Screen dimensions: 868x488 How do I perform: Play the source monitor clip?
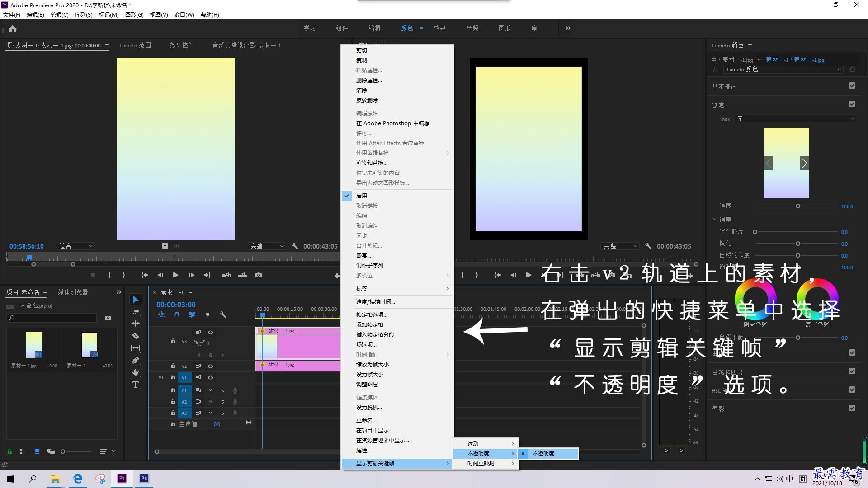(x=176, y=275)
